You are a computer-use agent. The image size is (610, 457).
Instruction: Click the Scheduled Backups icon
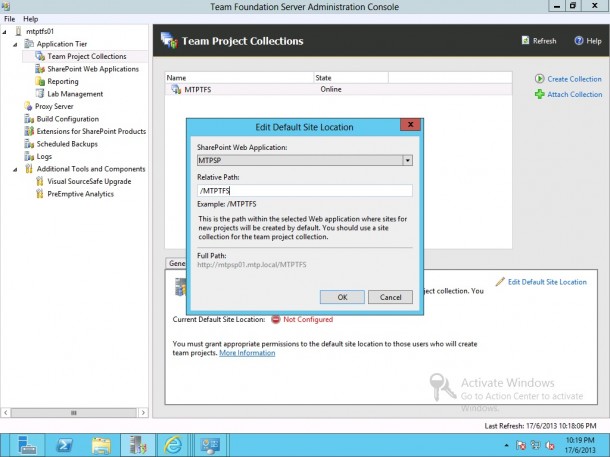click(x=29, y=144)
